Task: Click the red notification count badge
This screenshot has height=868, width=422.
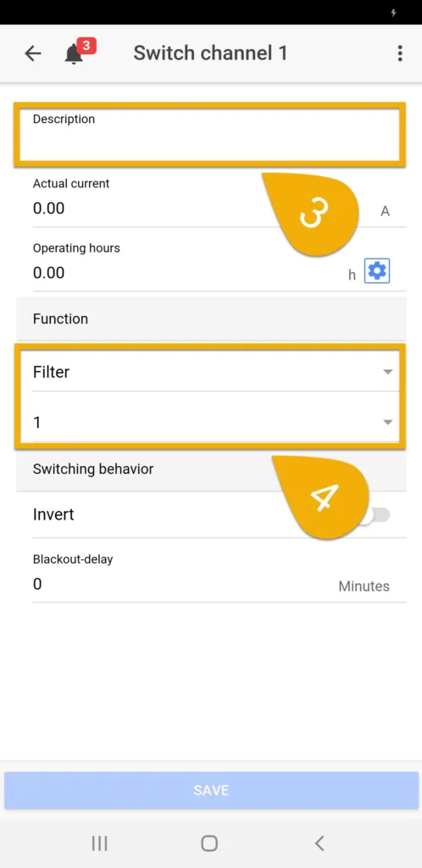Action: tap(86, 46)
